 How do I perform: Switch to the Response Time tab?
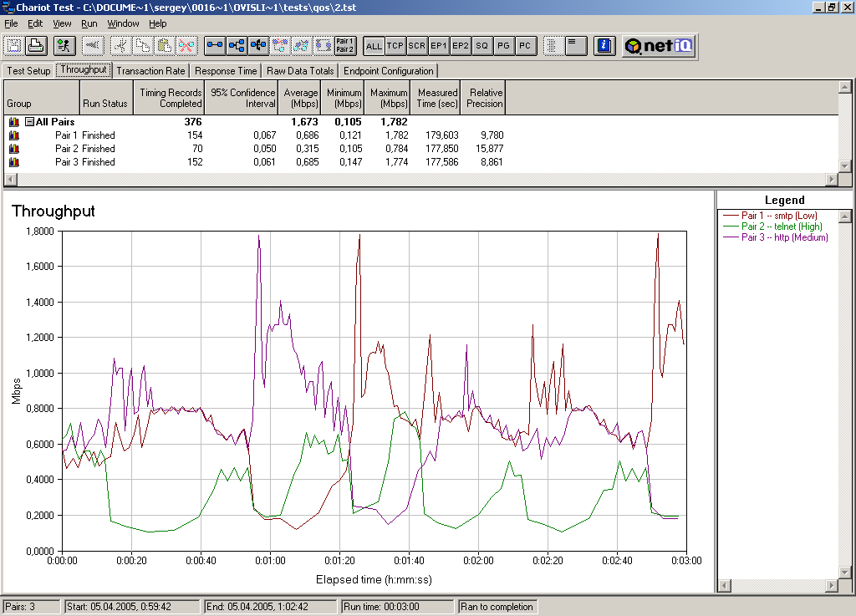pyautogui.click(x=226, y=71)
